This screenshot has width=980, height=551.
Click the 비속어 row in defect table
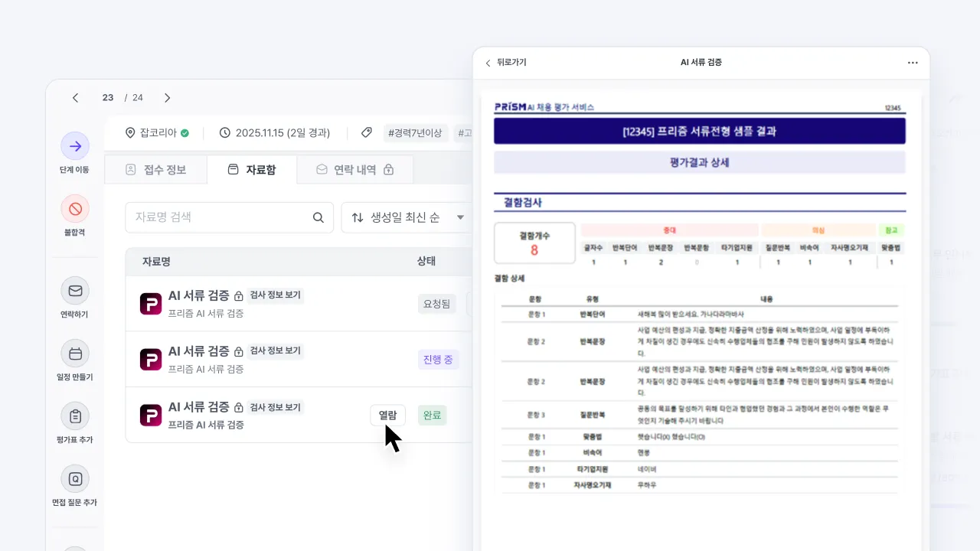pos(700,452)
